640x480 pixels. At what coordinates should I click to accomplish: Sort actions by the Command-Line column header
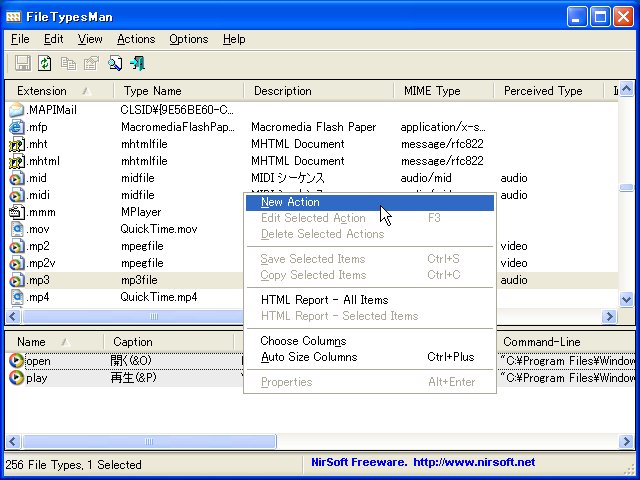[566, 342]
